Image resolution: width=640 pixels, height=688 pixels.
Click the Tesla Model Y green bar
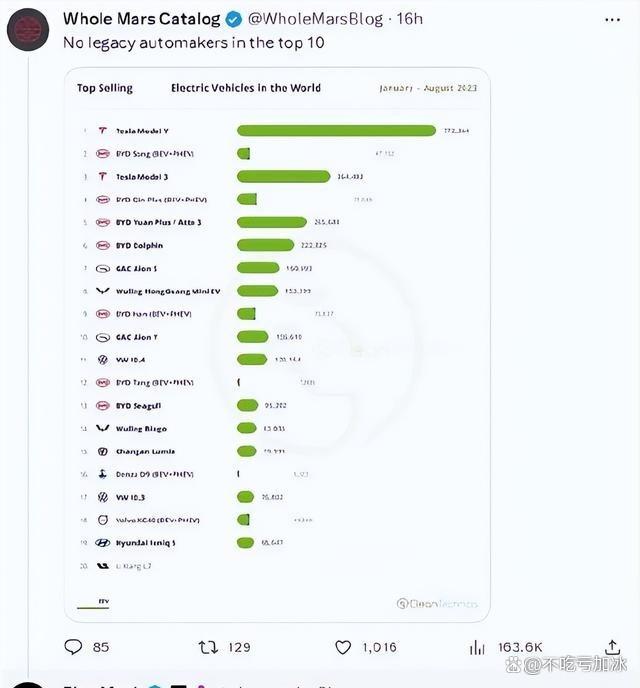pyautogui.click(x=336, y=131)
